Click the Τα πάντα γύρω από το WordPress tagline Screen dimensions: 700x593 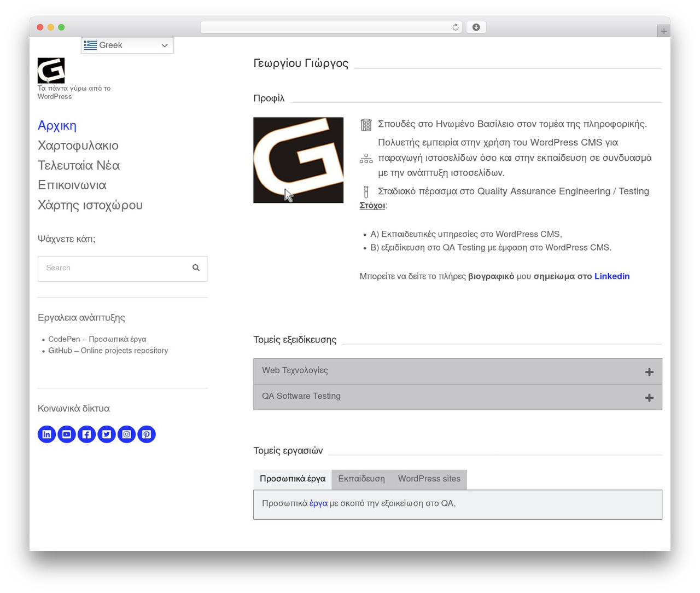pyautogui.click(x=74, y=92)
